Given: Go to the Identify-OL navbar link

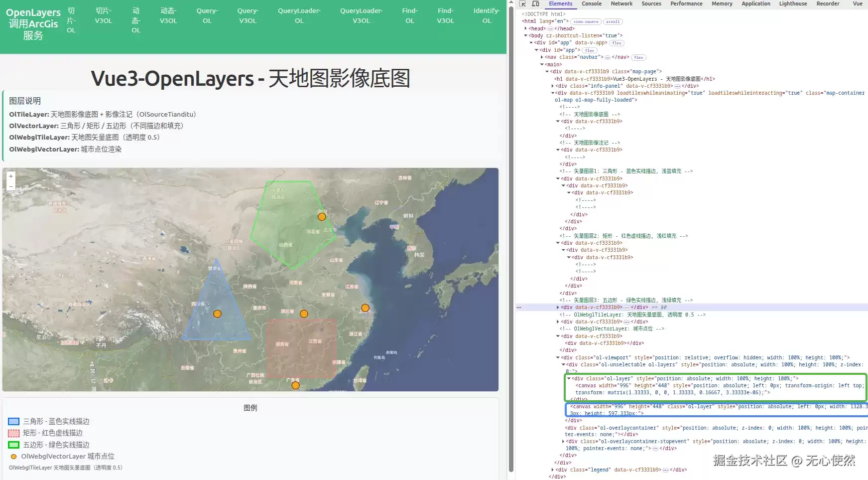Looking at the screenshot, I should [x=487, y=15].
